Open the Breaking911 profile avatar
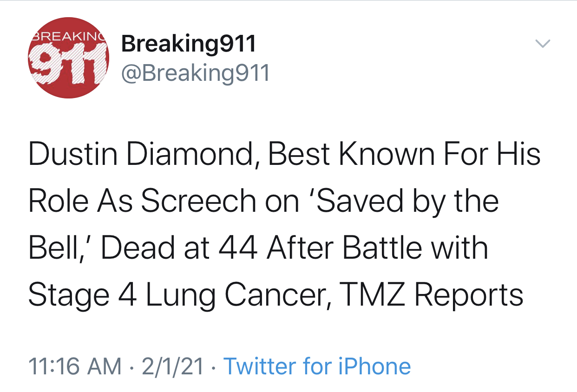 pyautogui.click(x=69, y=58)
